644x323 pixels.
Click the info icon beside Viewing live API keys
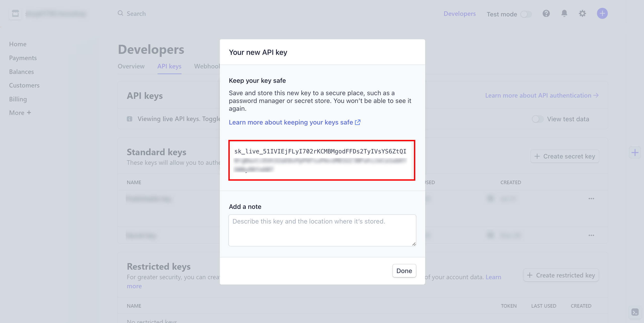(x=130, y=119)
